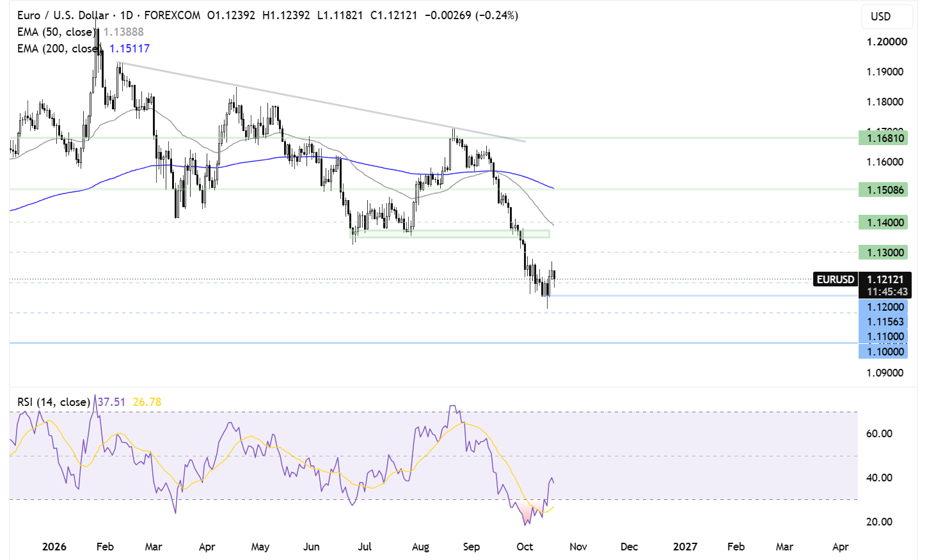The height and width of the screenshot is (560, 927).
Task: Select the EMA (50, close) indicator label
Action: pyautogui.click(x=56, y=32)
